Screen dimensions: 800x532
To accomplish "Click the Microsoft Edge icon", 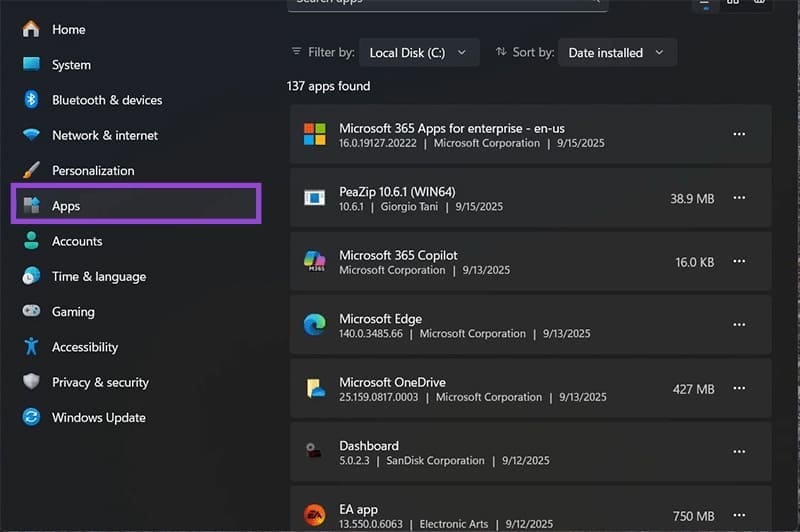I will (x=315, y=324).
